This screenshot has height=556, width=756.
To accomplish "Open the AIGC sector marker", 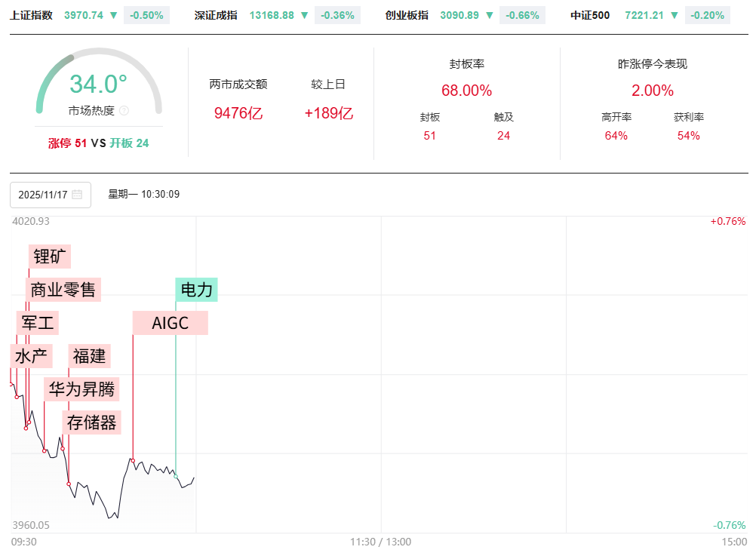I will pyautogui.click(x=170, y=322).
